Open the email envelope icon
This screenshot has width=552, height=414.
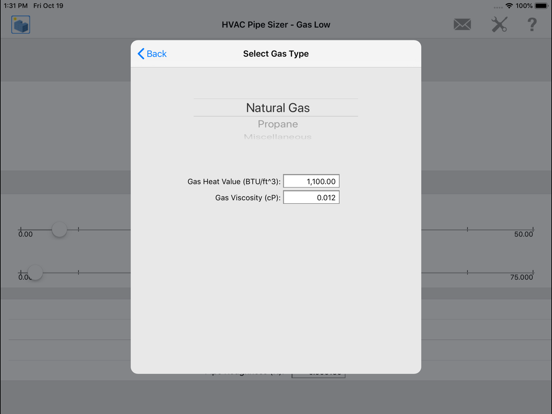coord(462,25)
